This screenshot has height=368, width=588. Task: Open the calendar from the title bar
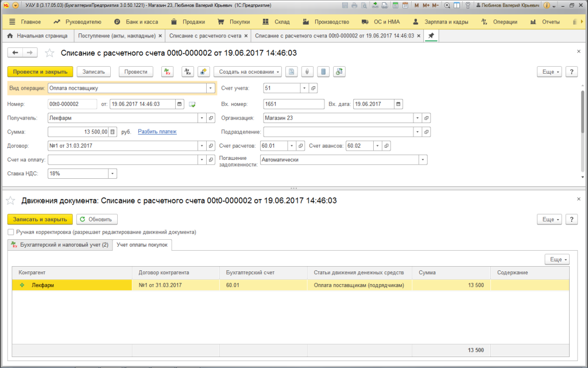[x=405, y=6]
